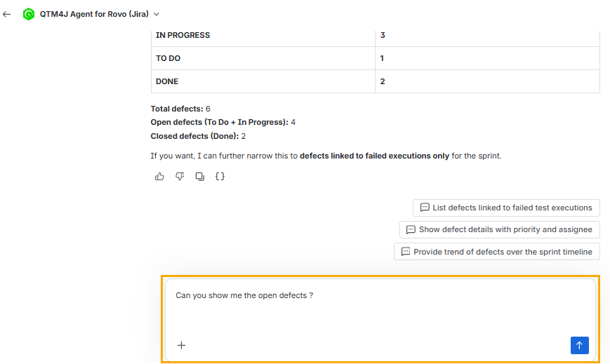
Task: Click the thumbs up feedback icon
Action: click(x=159, y=177)
